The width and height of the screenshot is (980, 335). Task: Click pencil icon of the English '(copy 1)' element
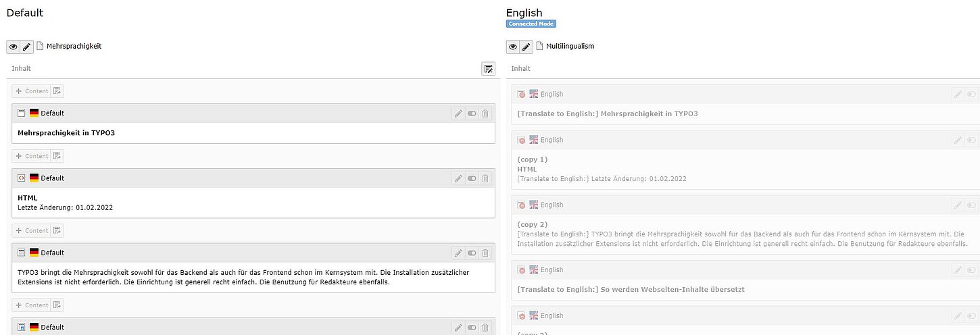tap(958, 140)
